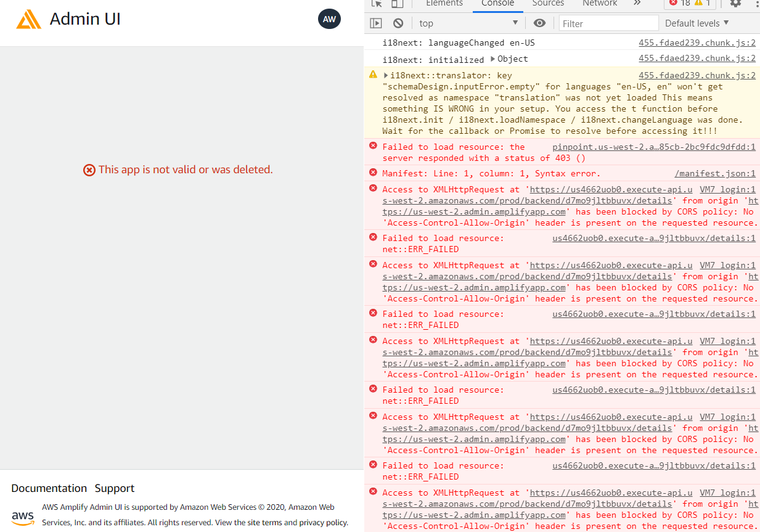760x532 pixels.
Task: Select the 'Manifest: Line: 1, column: 1, Syntax error.' text
Action: coord(491,173)
